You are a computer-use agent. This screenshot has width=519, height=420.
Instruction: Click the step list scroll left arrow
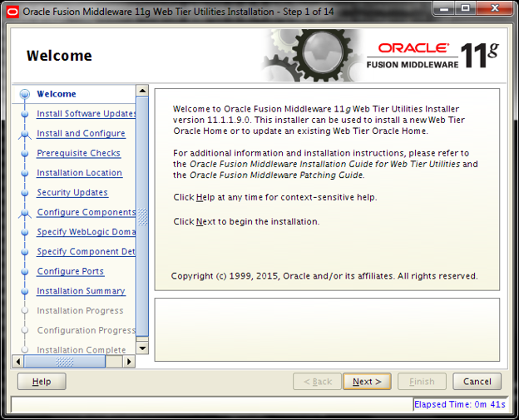17,362
